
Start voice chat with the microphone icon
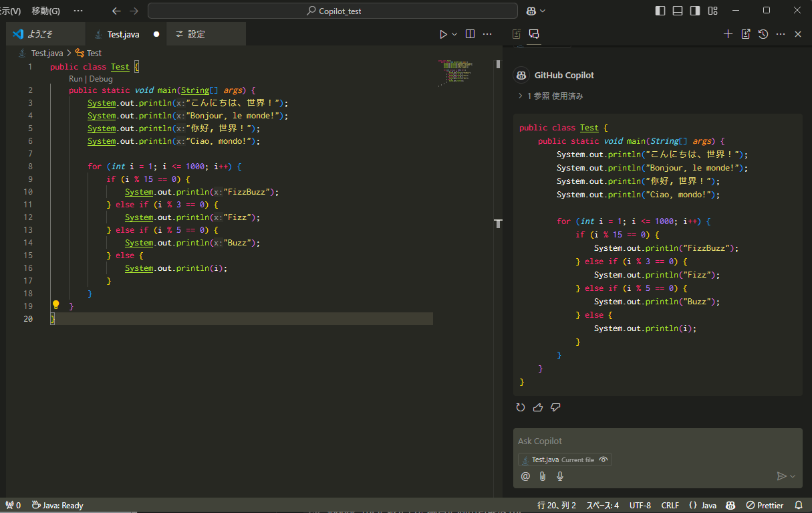pos(560,476)
